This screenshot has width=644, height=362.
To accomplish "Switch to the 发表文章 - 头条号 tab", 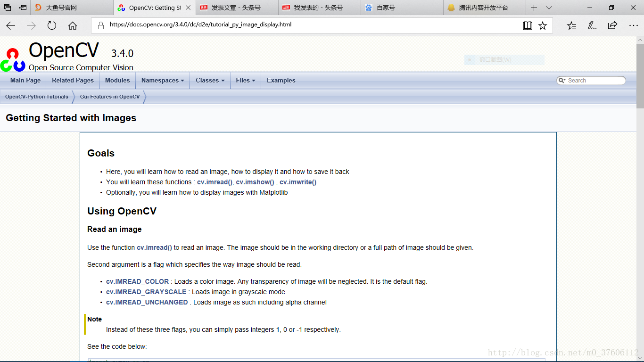I will [237, 8].
